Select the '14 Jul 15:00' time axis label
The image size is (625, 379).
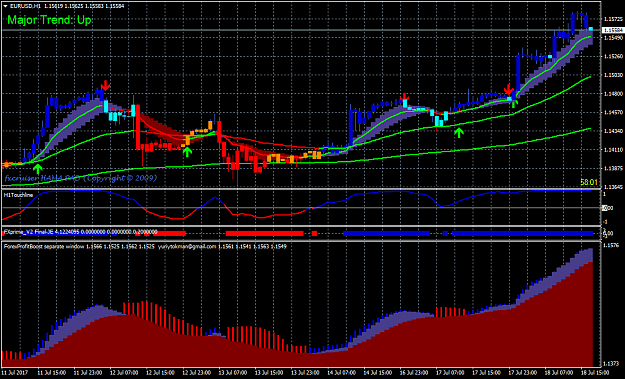pyautogui.click(x=379, y=373)
